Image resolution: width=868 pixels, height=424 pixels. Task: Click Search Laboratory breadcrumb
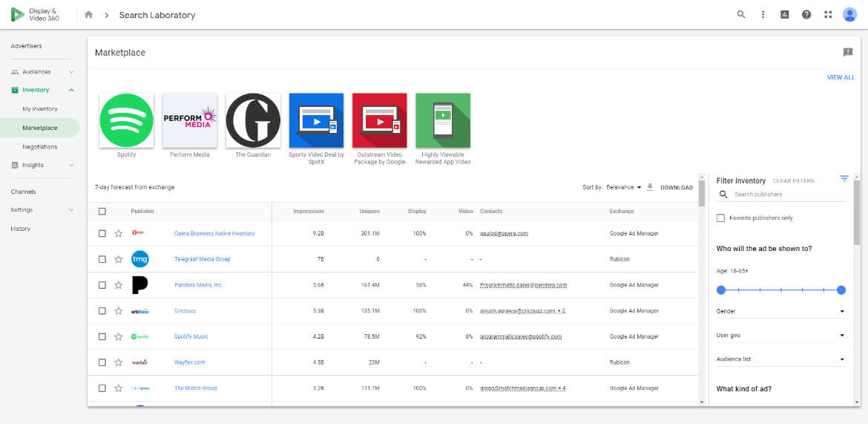point(157,15)
